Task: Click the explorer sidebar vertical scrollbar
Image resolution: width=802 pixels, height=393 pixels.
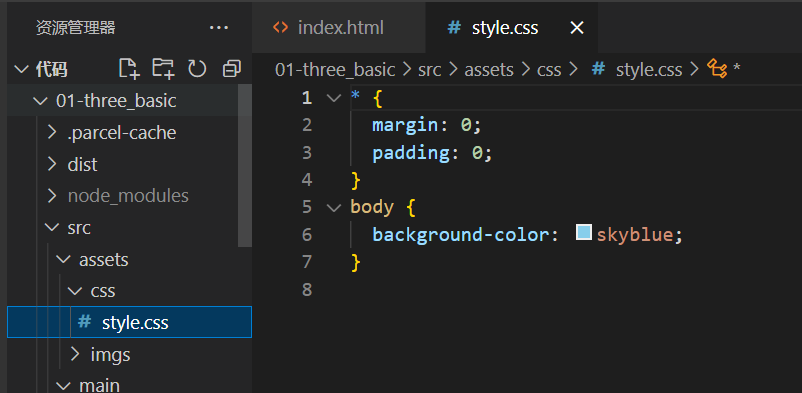Action: (245, 166)
